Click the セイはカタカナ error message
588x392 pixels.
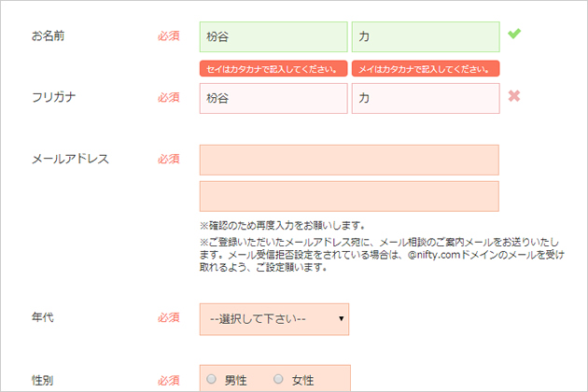(x=273, y=69)
